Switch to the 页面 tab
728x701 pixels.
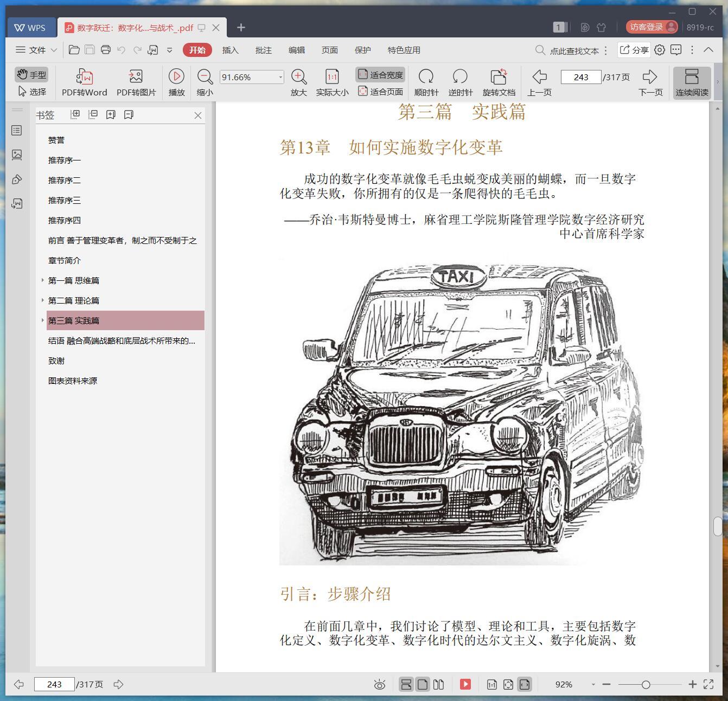(329, 50)
